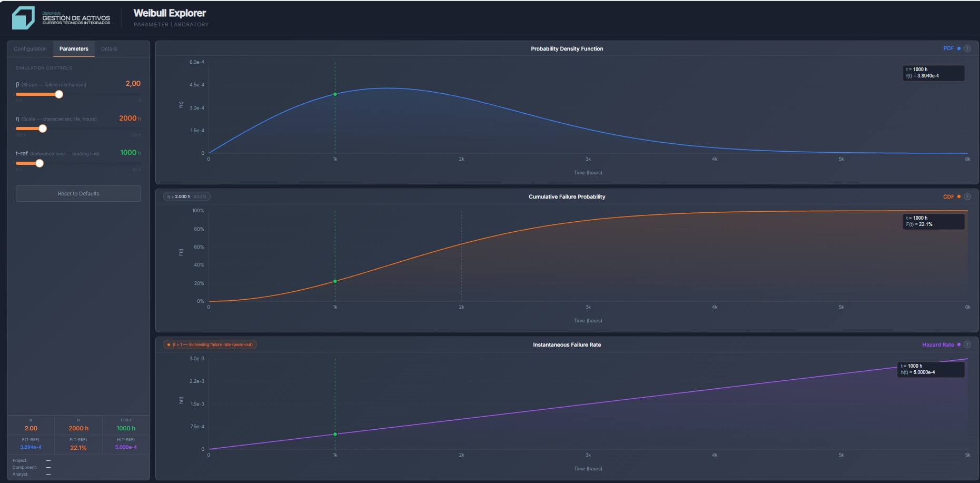This screenshot has height=483, width=980.
Task: Adjust the β shape parameter slider
Action: (58, 94)
